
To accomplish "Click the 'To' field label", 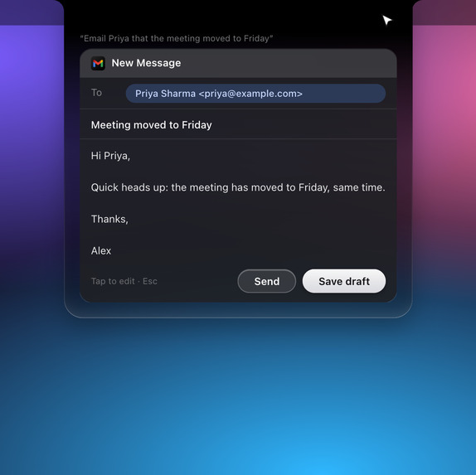I will coord(96,93).
